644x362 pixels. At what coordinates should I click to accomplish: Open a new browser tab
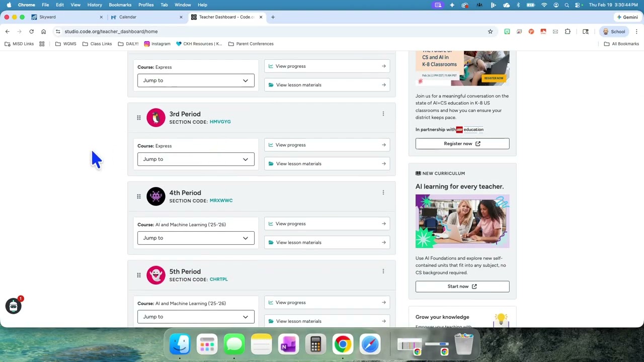point(273,17)
